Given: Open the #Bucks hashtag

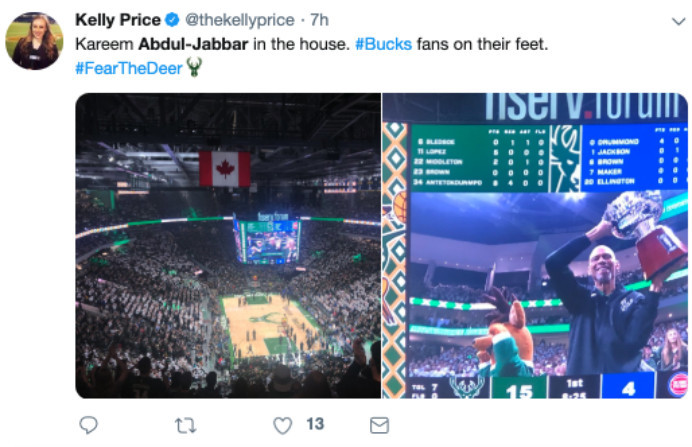Looking at the screenshot, I should click(382, 46).
